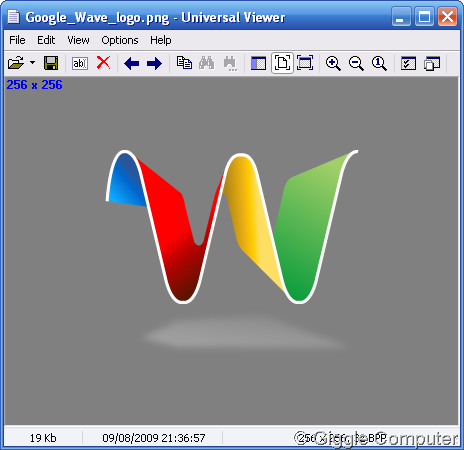Zoom in with magnifier plus
The height and width of the screenshot is (450, 464).
click(333, 63)
